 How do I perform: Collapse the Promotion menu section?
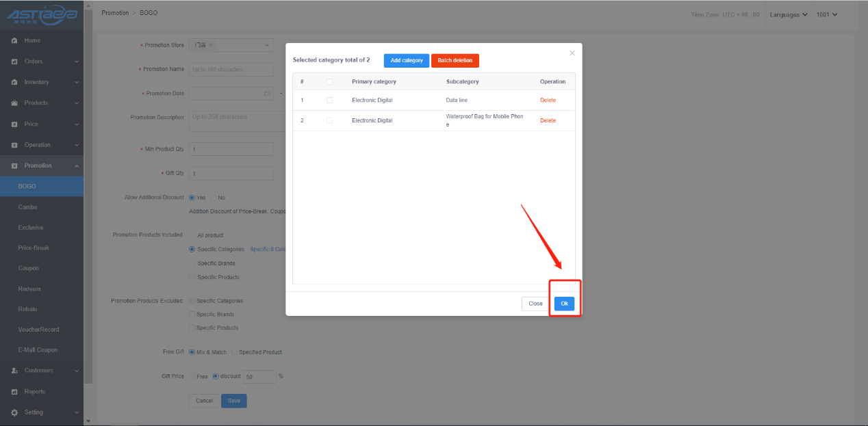77,165
